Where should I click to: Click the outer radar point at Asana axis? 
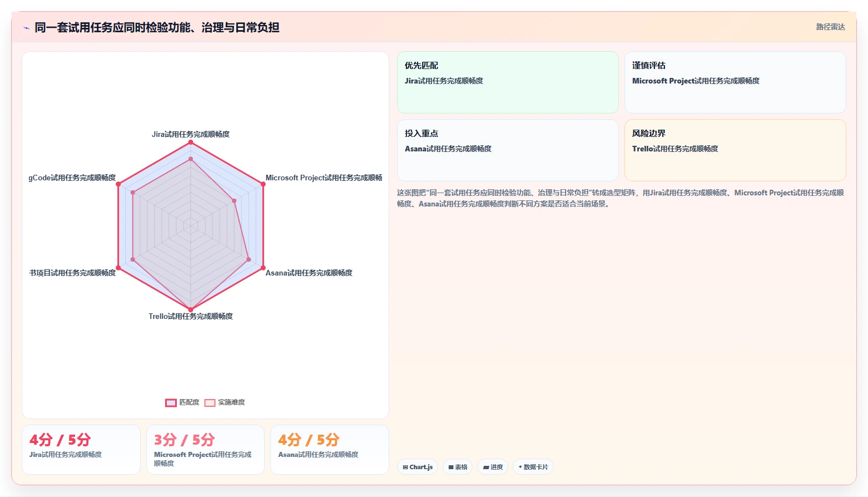tap(263, 268)
